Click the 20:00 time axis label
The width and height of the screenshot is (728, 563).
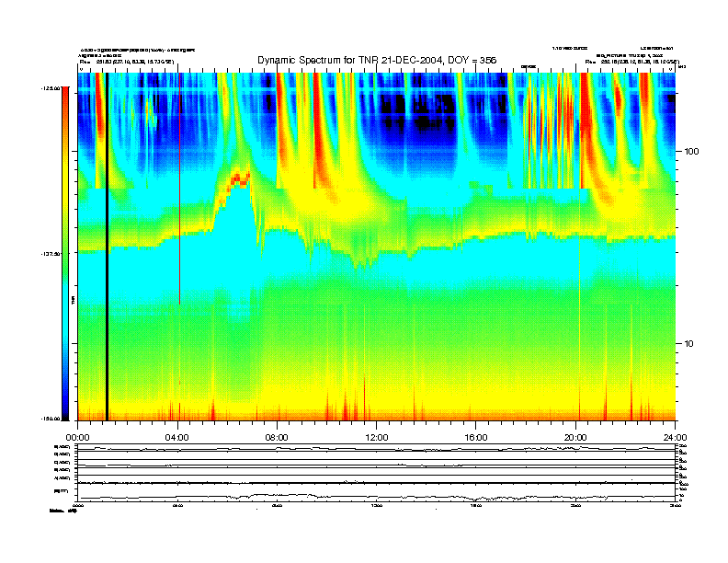pyautogui.click(x=575, y=438)
